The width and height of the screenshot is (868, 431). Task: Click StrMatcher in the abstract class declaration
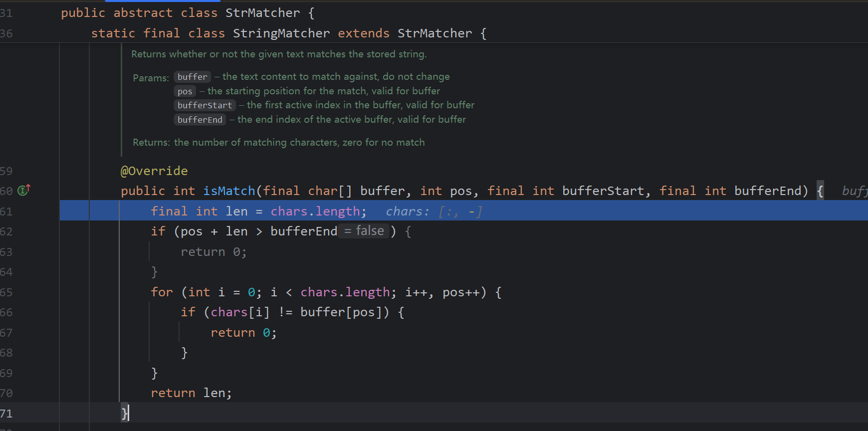[262, 13]
